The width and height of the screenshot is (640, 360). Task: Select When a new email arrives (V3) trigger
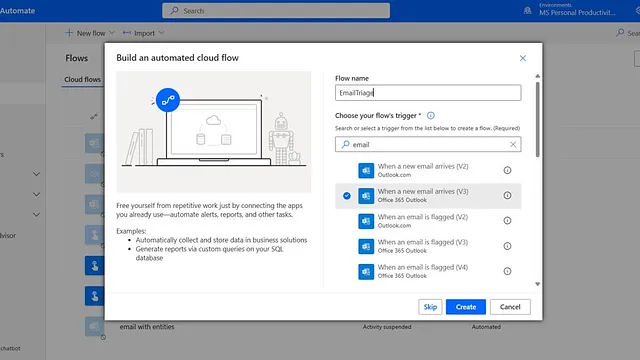tap(428, 196)
